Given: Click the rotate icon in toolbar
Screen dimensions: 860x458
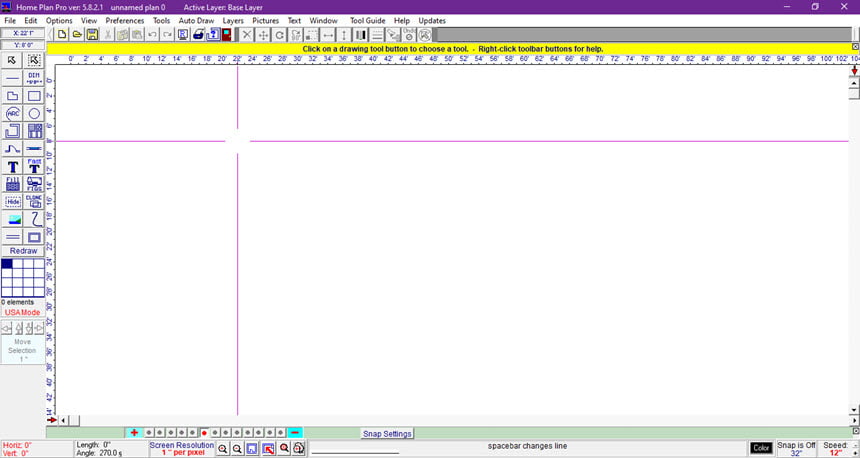Looking at the screenshot, I should pyautogui.click(x=279, y=35).
